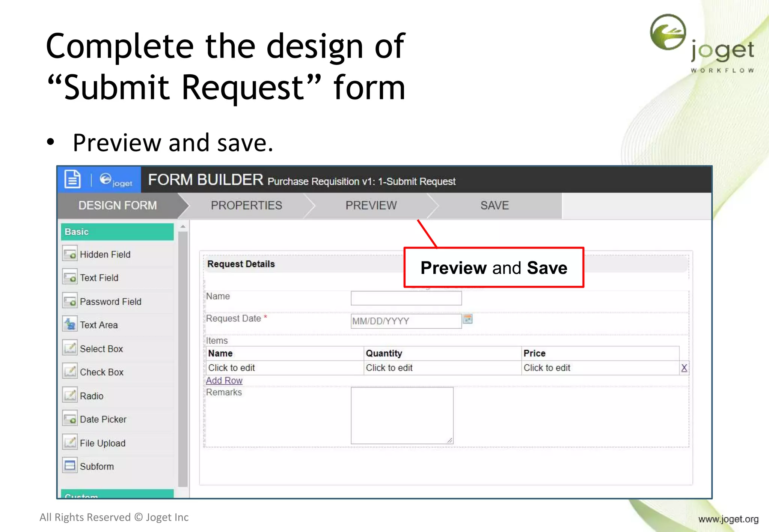Click the Hidden Field label
Image resolution: width=769 pixels, height=532 pixels.
pos(105,254)
